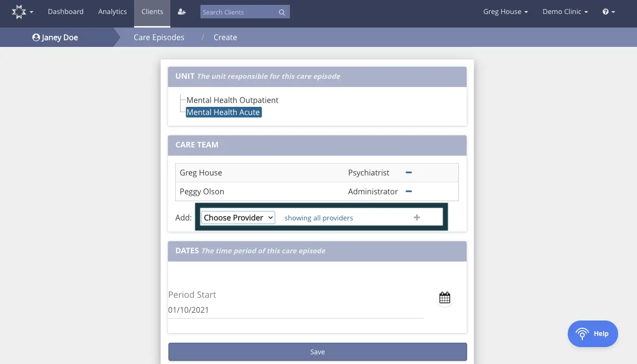Image resolution: width=637 pixels, height=364 pixels.
Task: Click the showing all providers link
Action: click(x=318, y=218)
